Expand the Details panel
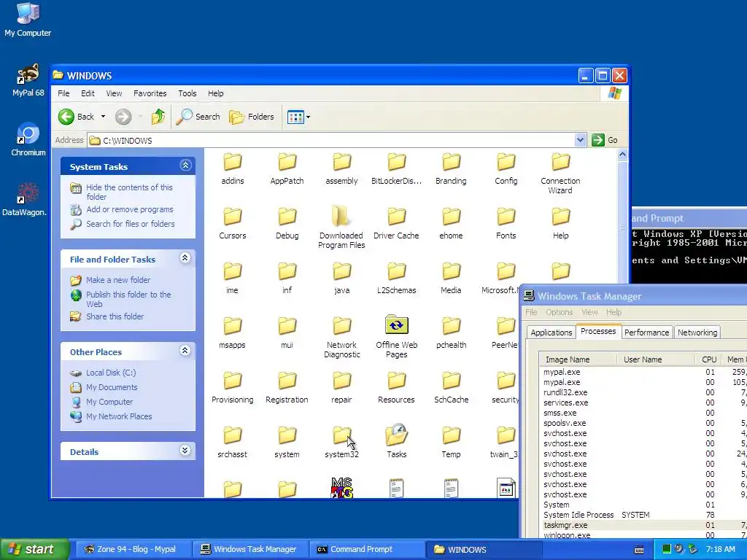 (185, 451)
